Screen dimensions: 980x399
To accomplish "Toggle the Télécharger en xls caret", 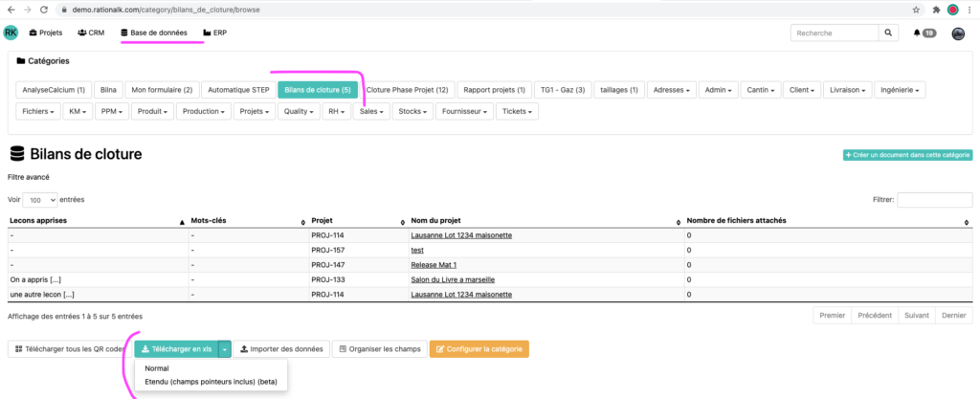I will point(224,349).
